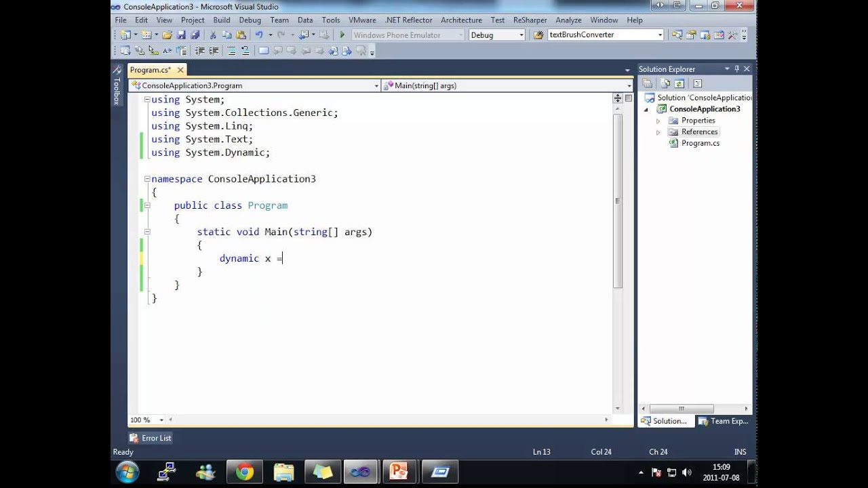Screen dimensions: 868x488
Task: Click the Navigate Backward icon
Action: (304, 35)
